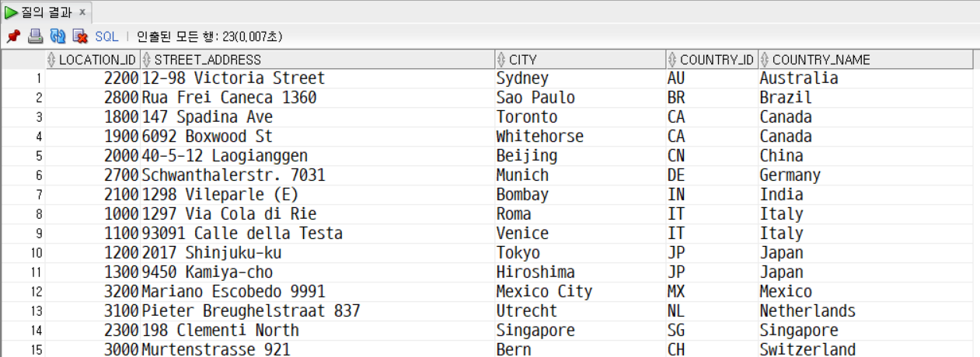The width and height of the screenshot is (980, 357).
Task: Sort by LOCATION_ID column header
Action: (92, 60)
